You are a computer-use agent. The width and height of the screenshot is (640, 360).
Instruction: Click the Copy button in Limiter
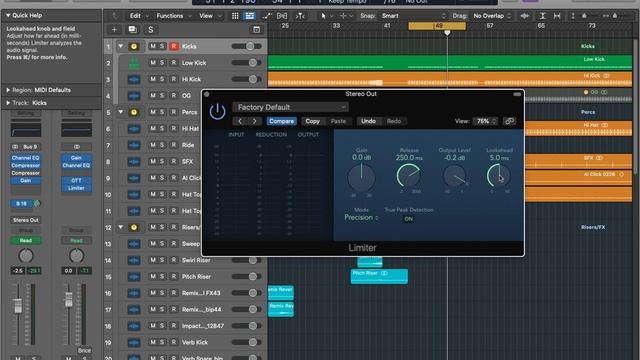313,121
